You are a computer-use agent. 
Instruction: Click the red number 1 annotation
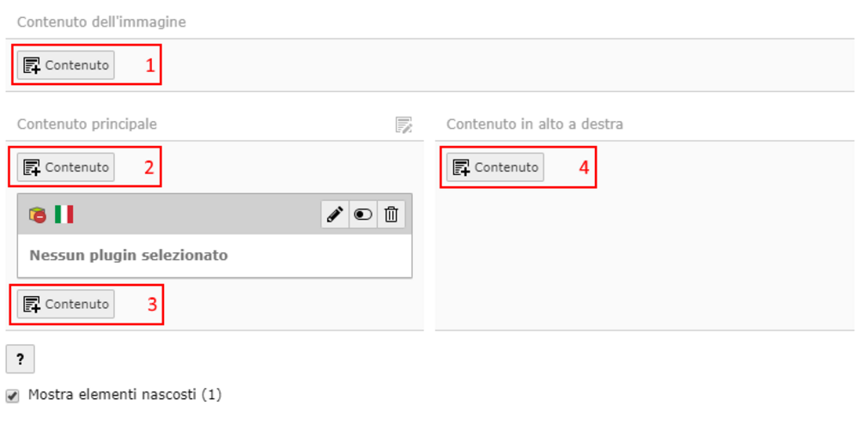150,66
